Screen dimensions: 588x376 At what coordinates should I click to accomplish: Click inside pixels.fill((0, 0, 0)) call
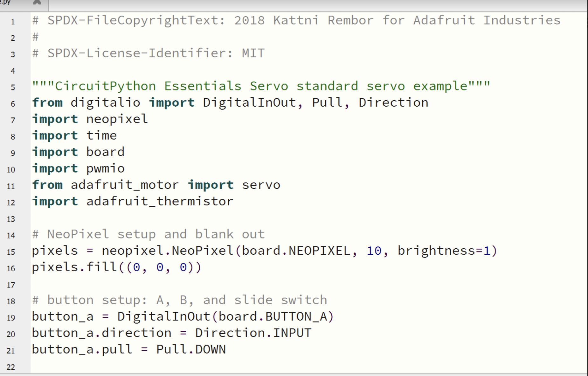click(159, 267)
